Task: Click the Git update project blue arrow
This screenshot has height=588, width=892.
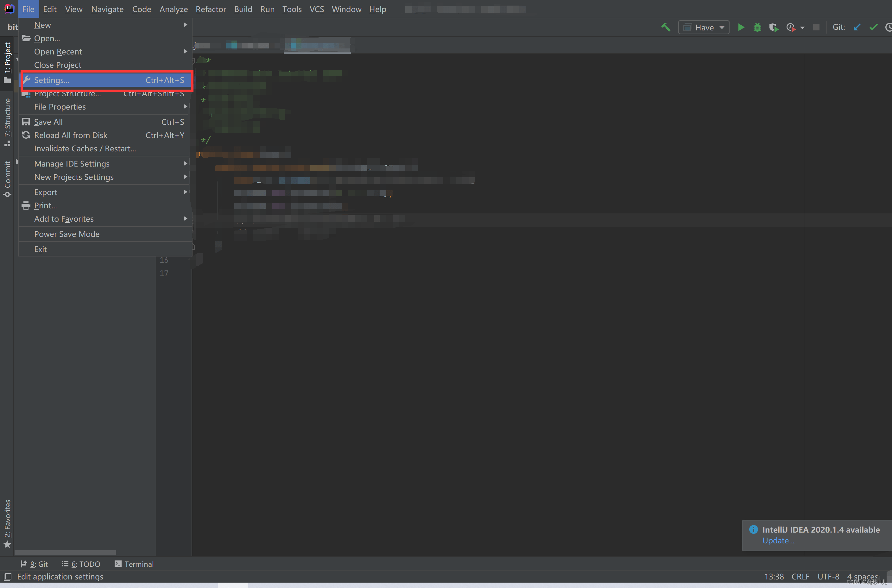Action: [857, 27]
